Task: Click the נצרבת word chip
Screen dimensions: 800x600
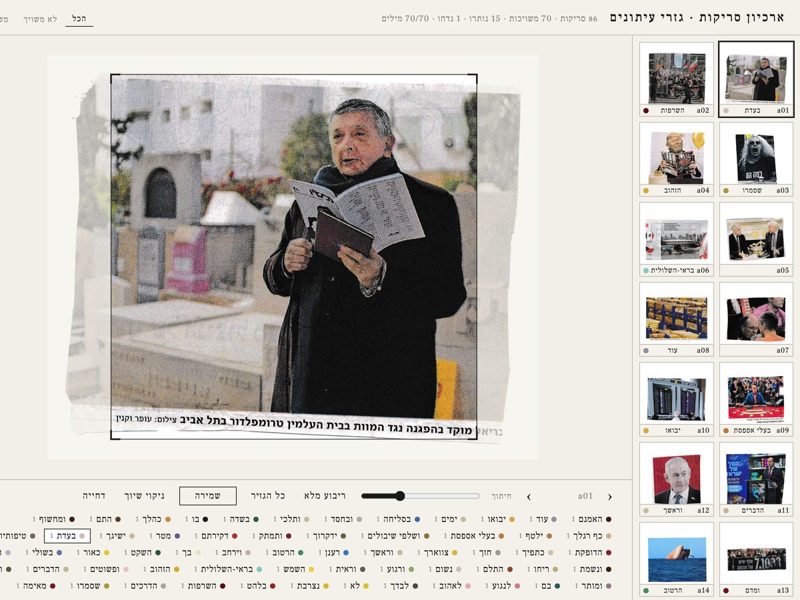Action: pos(311,586)
